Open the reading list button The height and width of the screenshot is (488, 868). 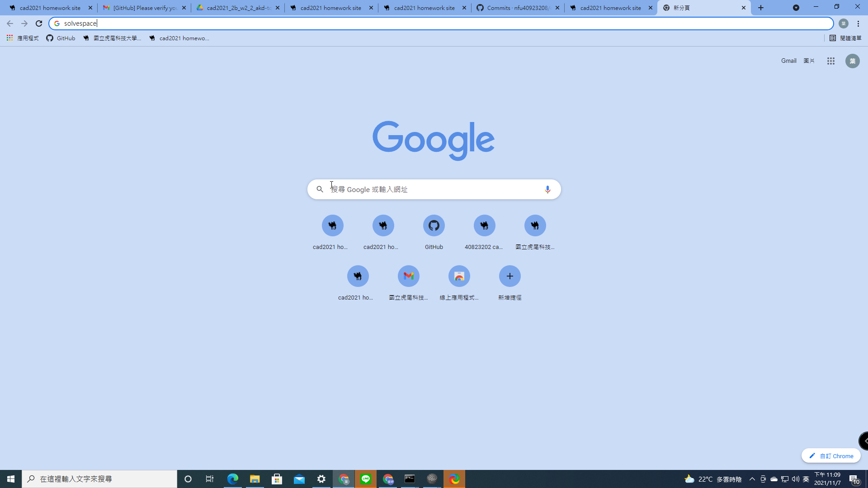[845, 38]
